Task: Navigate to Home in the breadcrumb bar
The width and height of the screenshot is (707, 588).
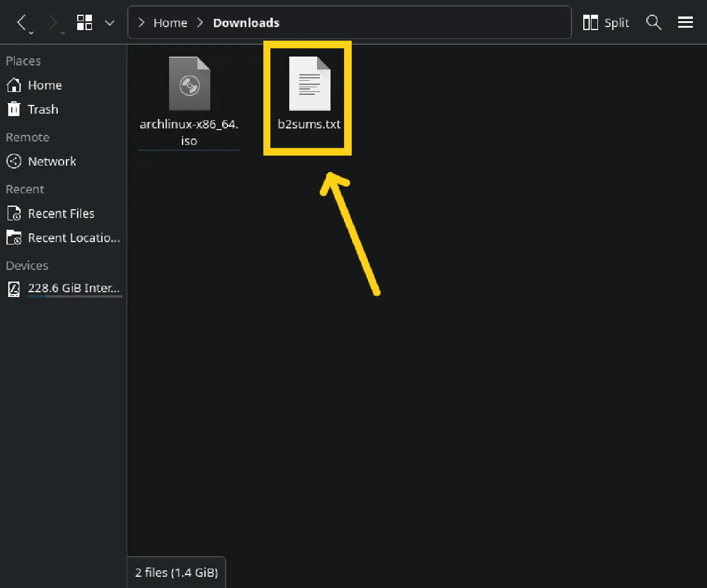Action: pos(170,23)
